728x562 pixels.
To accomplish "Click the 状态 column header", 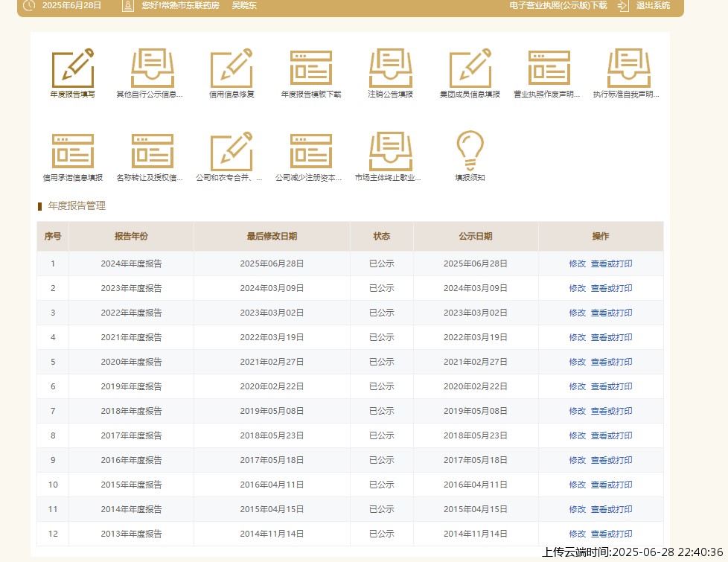I will [382, 236].
